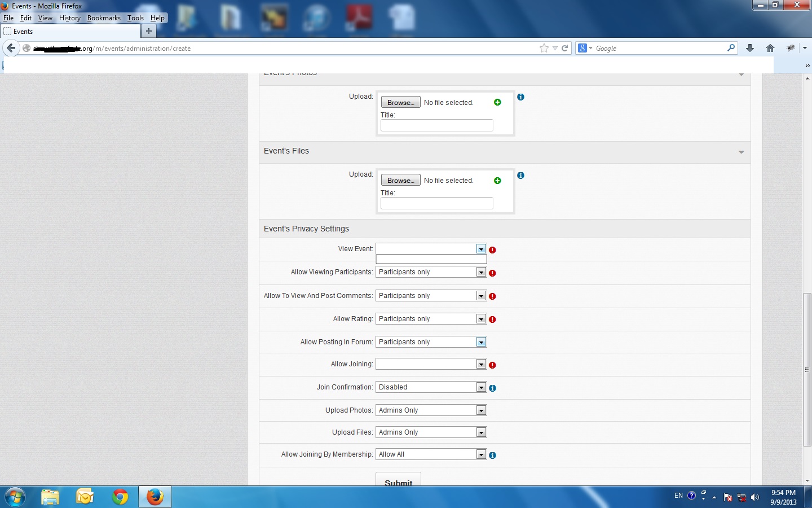Click info icon beside Allow Joining By Membership

coord(492,456)
